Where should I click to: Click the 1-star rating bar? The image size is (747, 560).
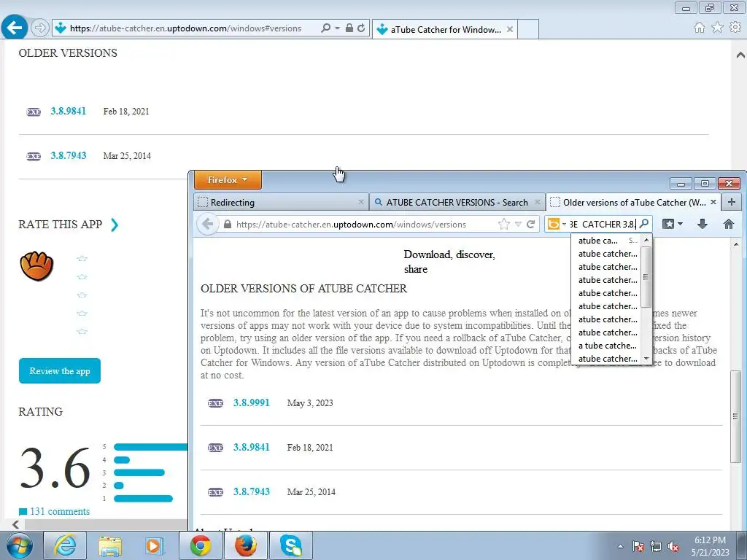pyautogui.click(x=143, y=499)
